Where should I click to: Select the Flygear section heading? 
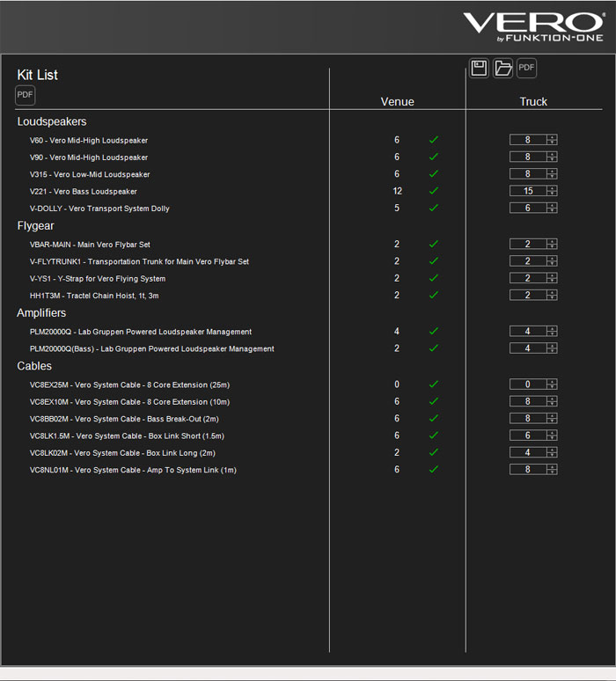coord(35,226)
